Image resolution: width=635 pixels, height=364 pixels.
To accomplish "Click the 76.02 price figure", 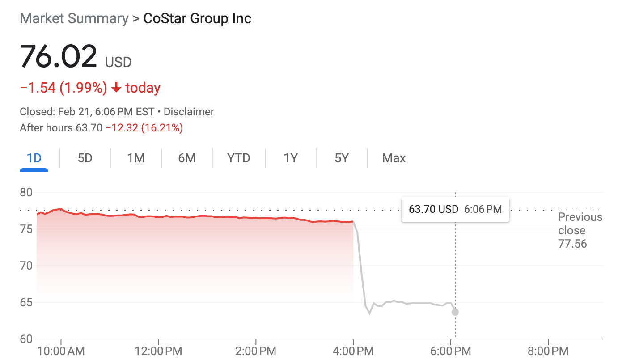I will coord(59,57).
